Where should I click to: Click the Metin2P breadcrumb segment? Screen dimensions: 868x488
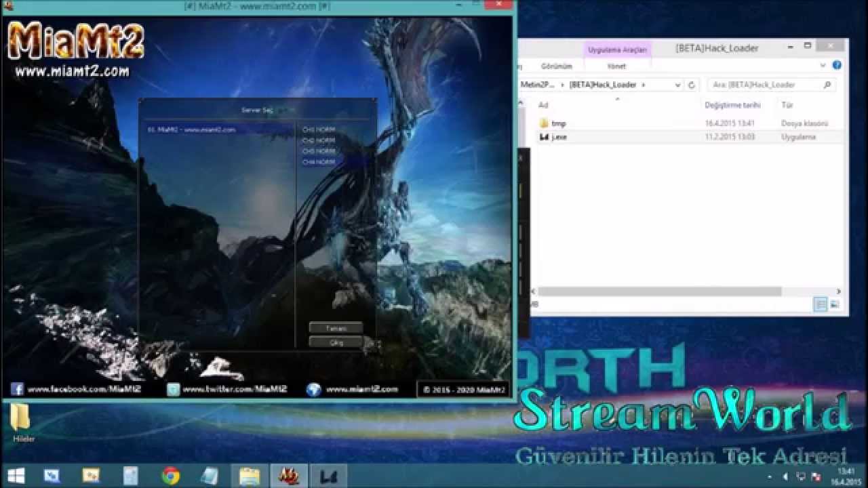[x=537, y=85]
